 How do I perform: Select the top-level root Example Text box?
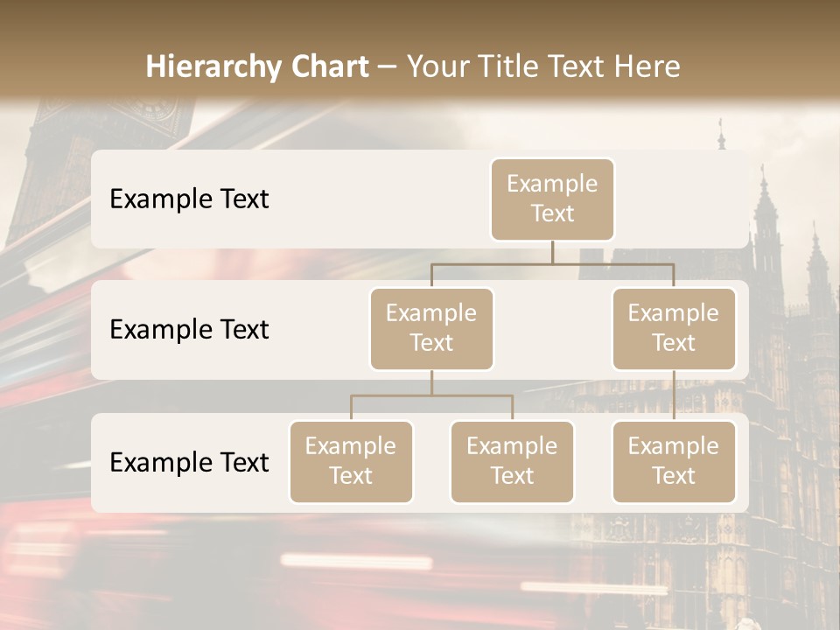552,199
